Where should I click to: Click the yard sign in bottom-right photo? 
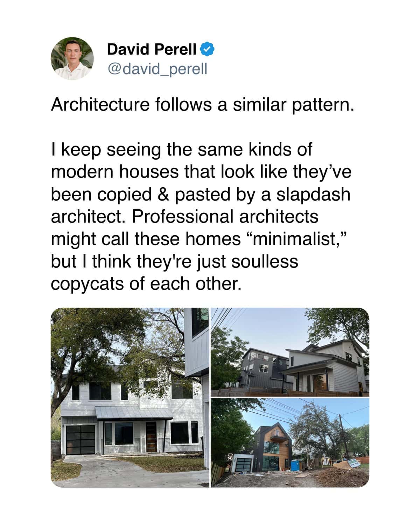point(353,463)
